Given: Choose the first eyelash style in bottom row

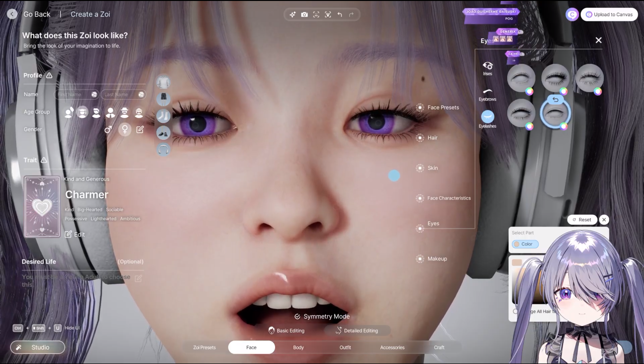Looking at the screenshot, I should point(521,113).
